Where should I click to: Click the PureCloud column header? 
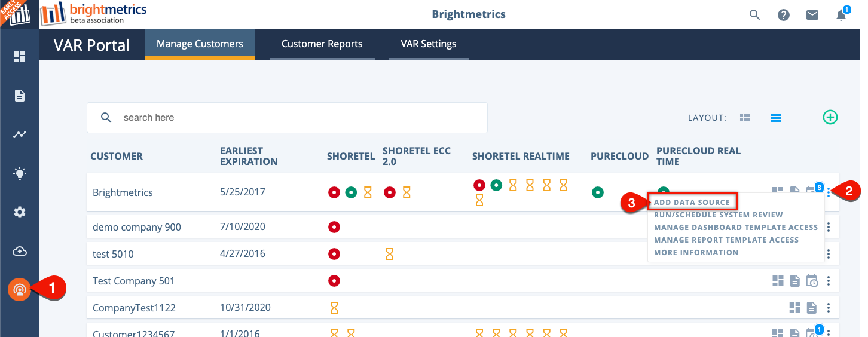pos(619,156)
